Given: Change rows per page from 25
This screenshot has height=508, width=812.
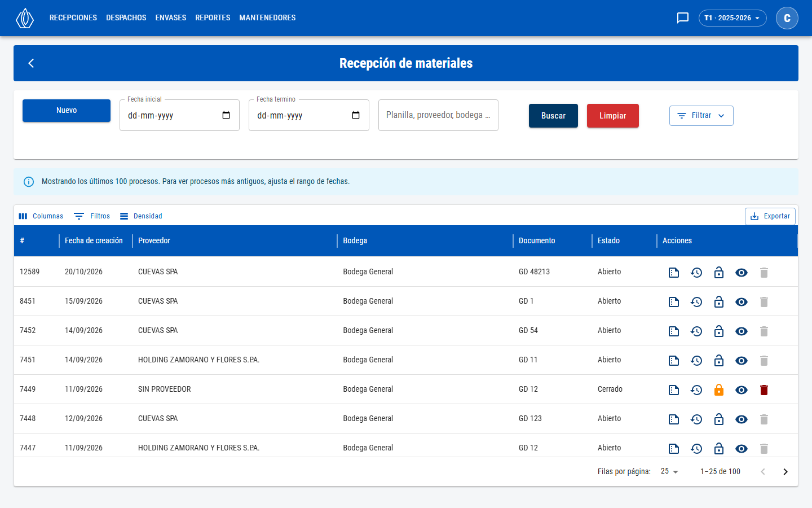Looking at the screenshot, I should click(x=670, y=471).
